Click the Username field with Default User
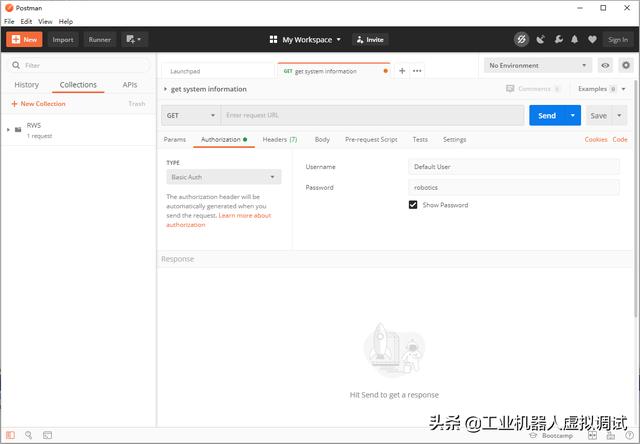 [x=513, y=167]
